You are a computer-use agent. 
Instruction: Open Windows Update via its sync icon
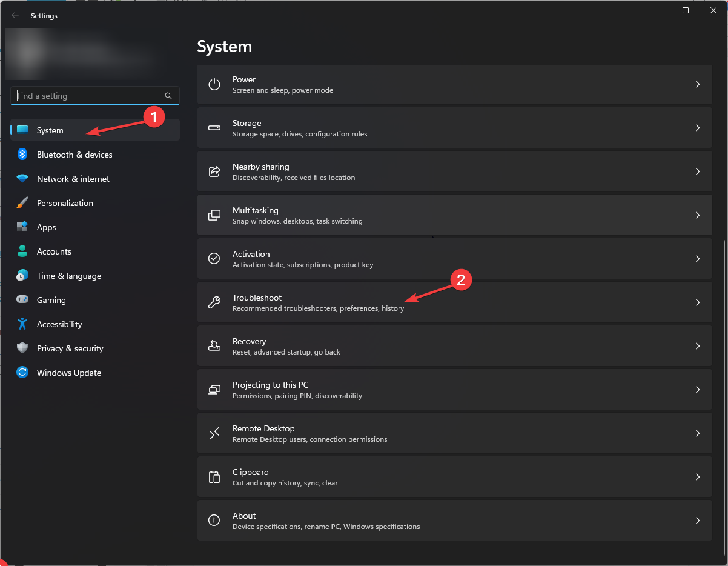[x=22, y=373]
